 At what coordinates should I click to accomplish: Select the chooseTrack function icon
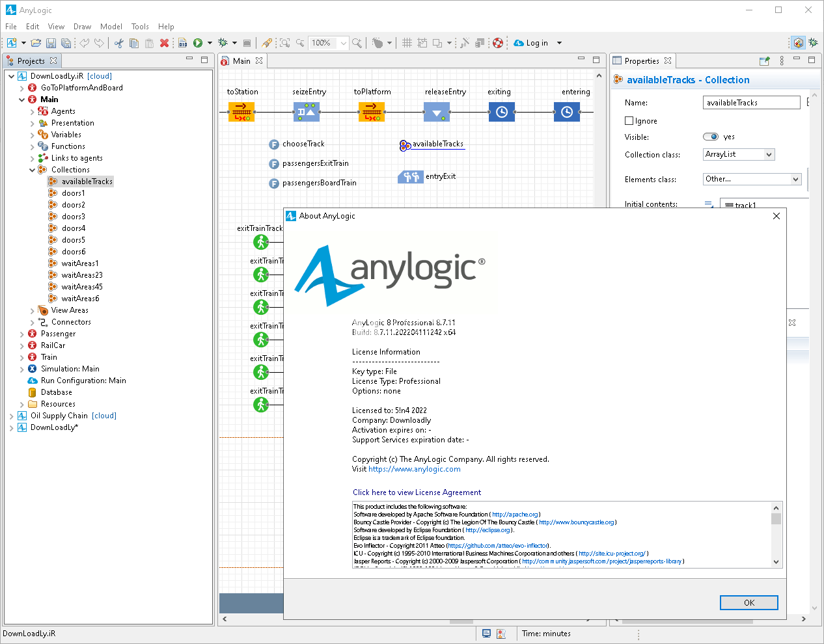[273, 144]
